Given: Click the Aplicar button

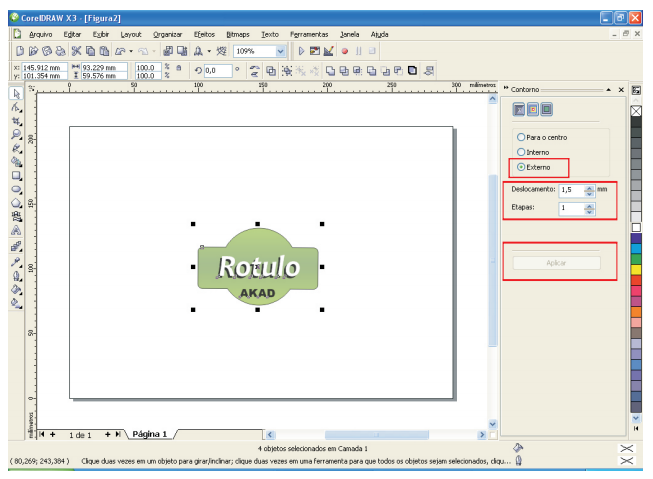Looking at the screenshot, I should tap(557, 263).
